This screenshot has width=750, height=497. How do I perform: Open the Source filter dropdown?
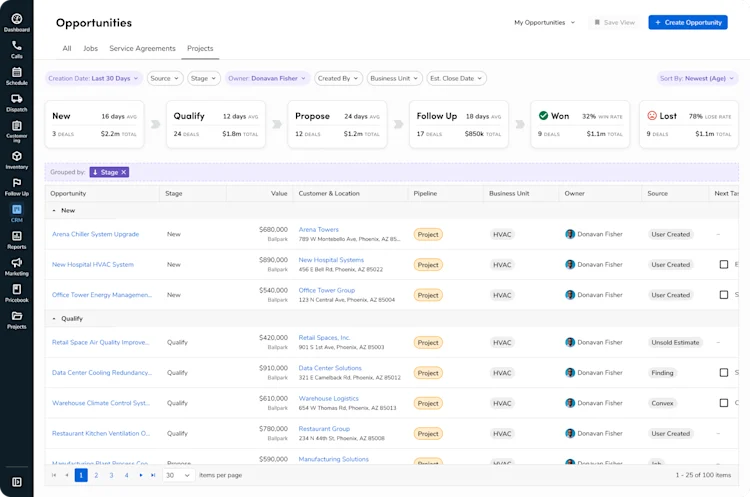[165, 78]
